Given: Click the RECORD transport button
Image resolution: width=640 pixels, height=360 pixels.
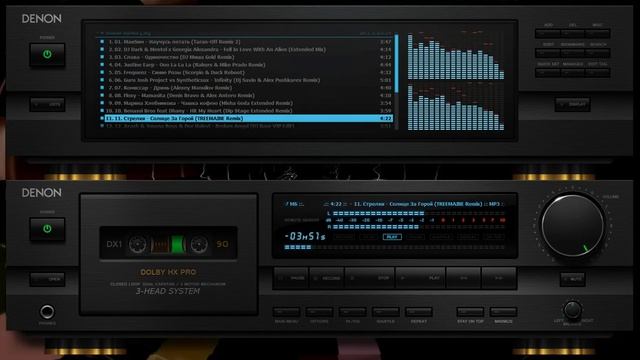Looking at the screenshot, I should coord(327,278).
